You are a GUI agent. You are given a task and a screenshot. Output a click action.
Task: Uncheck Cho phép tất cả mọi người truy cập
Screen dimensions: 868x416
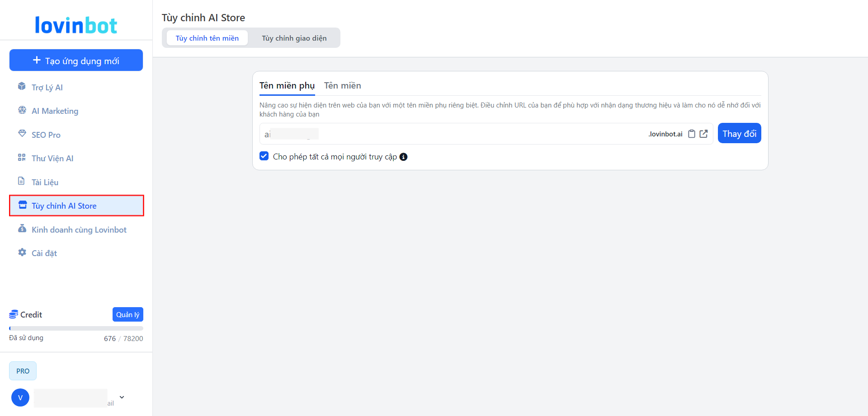(x=264, y=156)
